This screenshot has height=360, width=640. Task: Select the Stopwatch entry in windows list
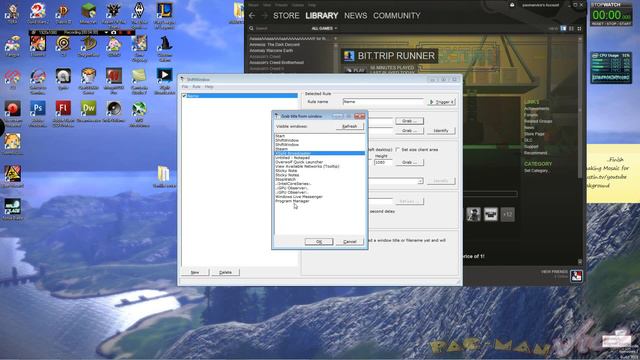320,179
